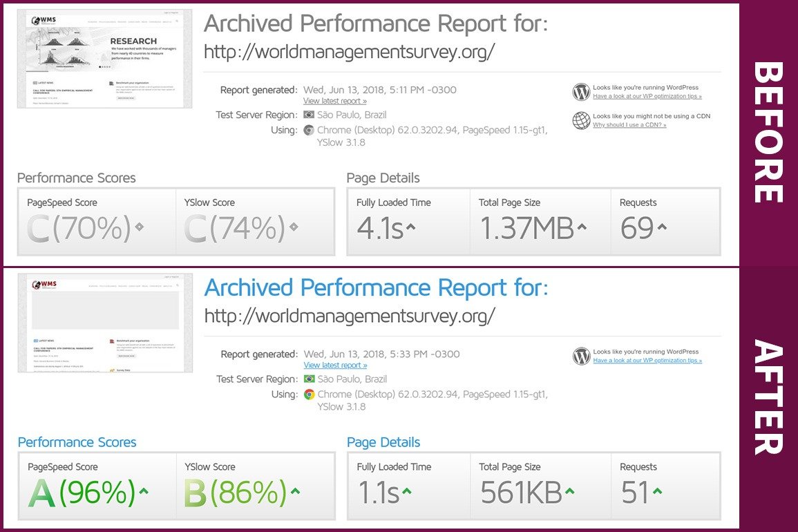Click the green arrow next to B(86%)
798x532 pixels.
click(296, 491)
